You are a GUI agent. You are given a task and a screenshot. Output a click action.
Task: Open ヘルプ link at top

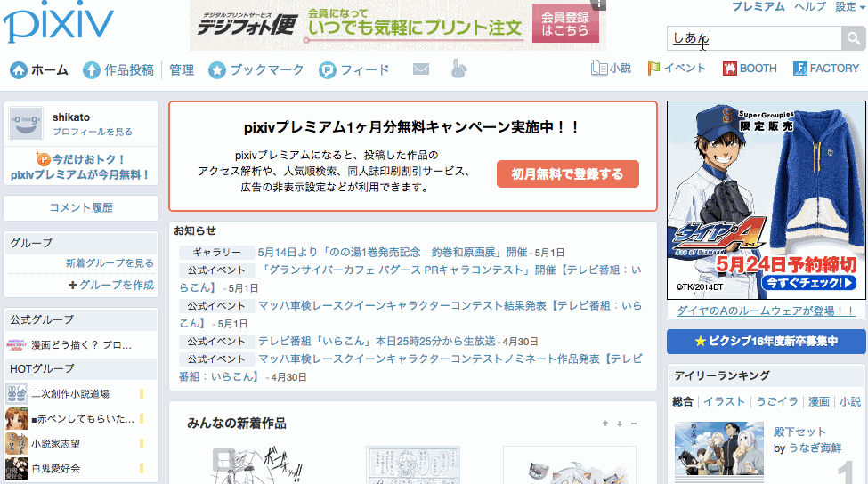point(810,6)
